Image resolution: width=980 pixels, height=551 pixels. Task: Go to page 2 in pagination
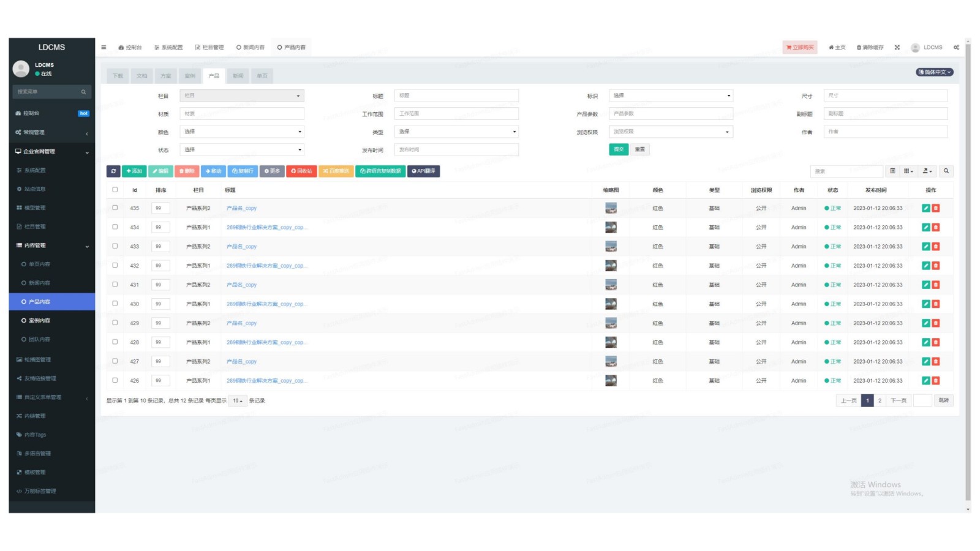coord(880,401)
